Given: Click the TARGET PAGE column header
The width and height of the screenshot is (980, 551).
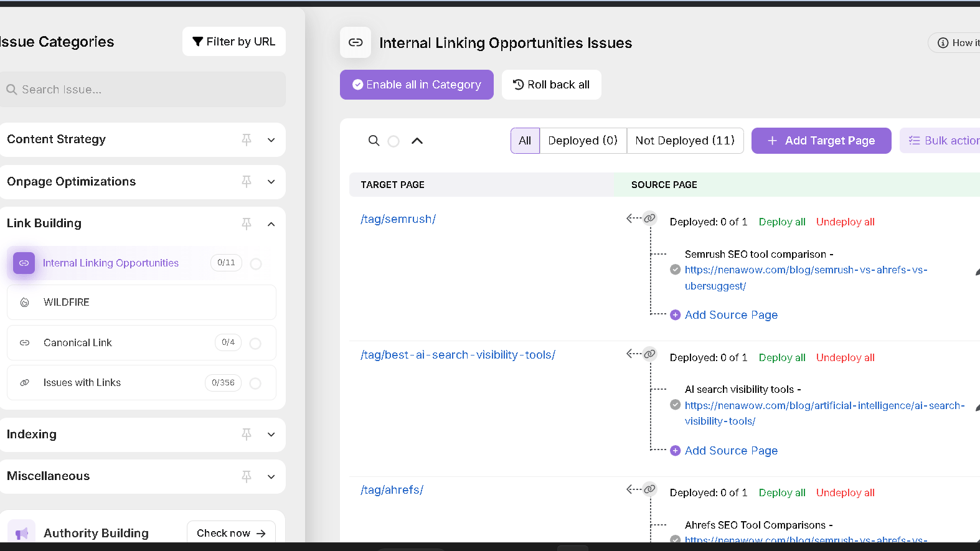Looking at the screenshot, I should (x=392, y=185).
